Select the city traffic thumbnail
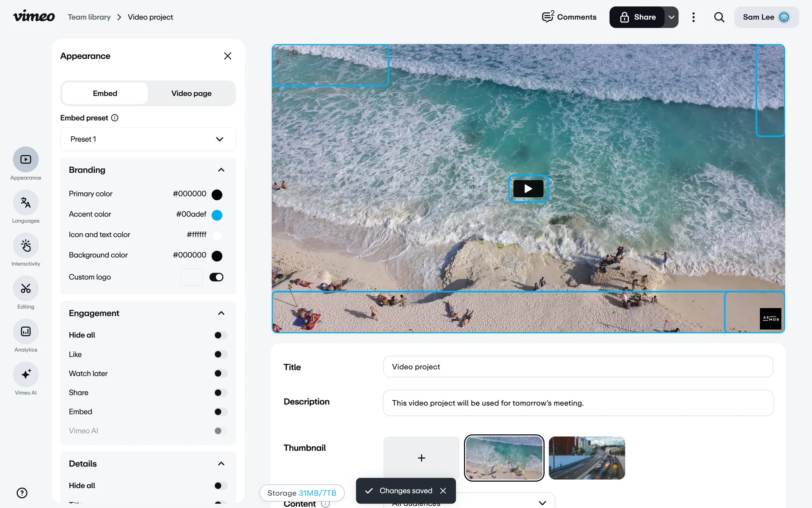This screenshot has height=508, width=812. (x=587, y=458)
